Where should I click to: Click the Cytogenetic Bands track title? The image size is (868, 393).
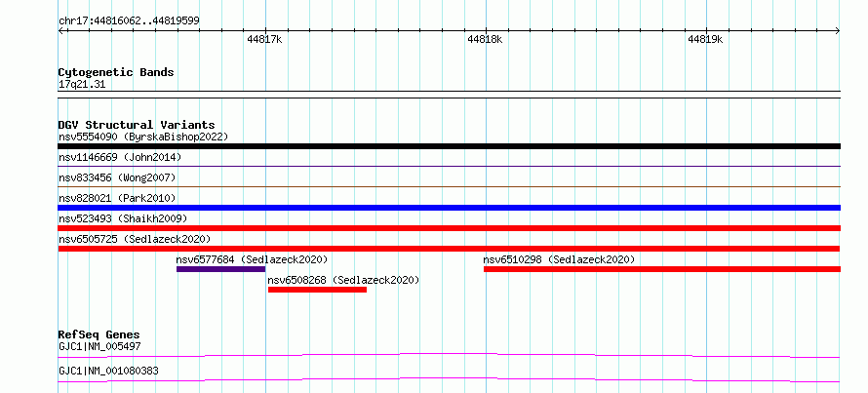coord(116,72)
